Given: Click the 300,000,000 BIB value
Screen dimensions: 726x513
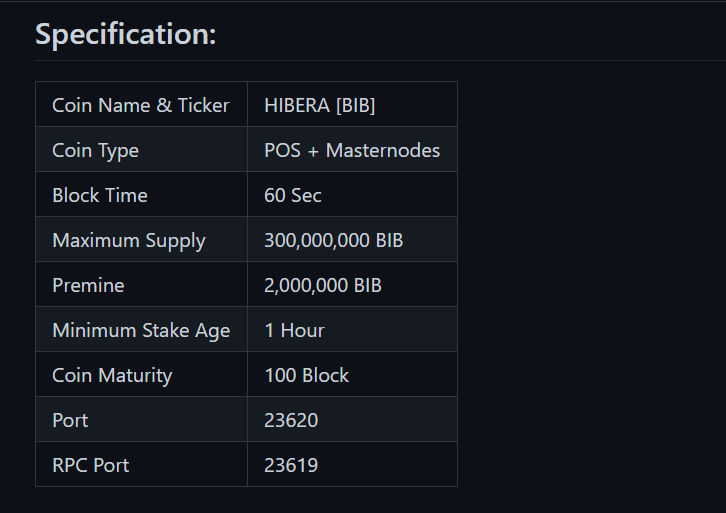Looking at the screenshot, I should [333, 240].
